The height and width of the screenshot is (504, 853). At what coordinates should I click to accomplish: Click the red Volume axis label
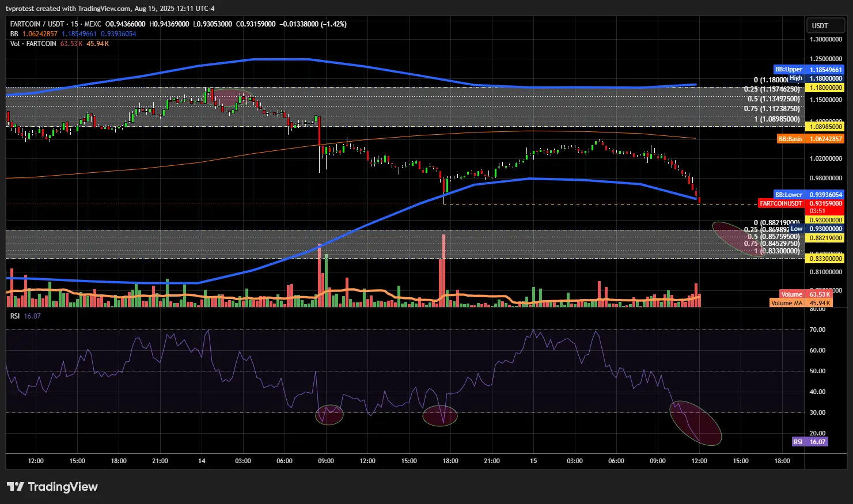coord(792,294)
